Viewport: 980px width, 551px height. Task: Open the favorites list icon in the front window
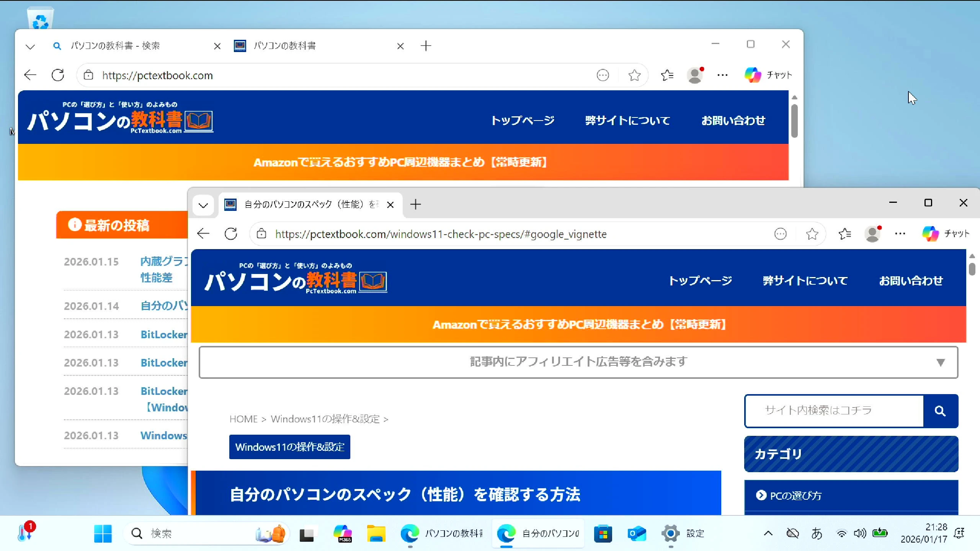844,234
